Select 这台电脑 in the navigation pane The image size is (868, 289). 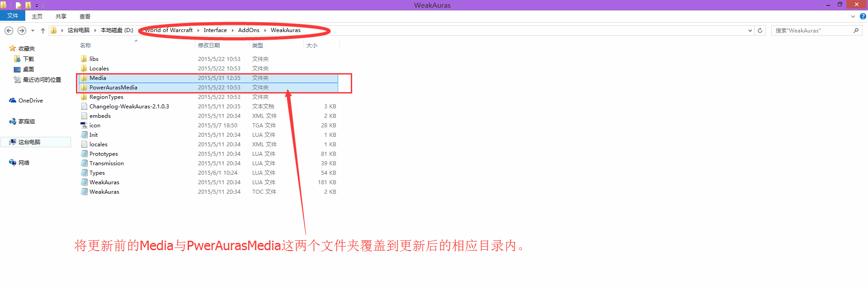click(29, 142)
